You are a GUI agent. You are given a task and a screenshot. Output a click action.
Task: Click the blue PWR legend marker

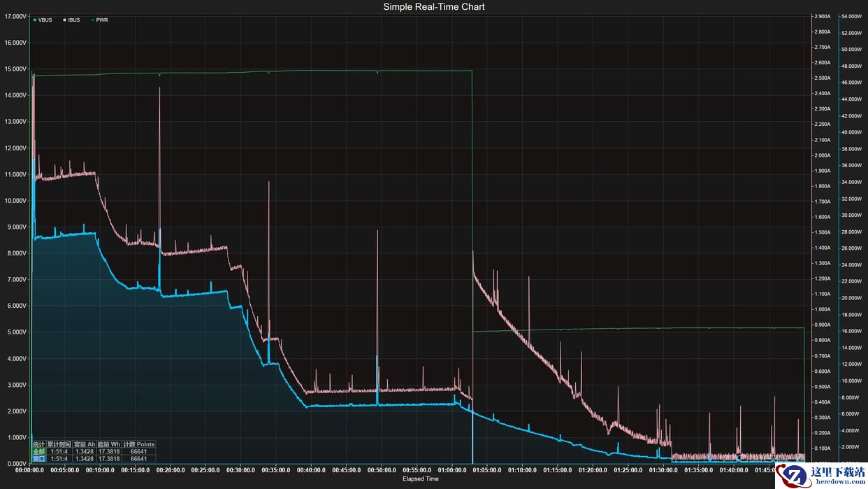92,20
